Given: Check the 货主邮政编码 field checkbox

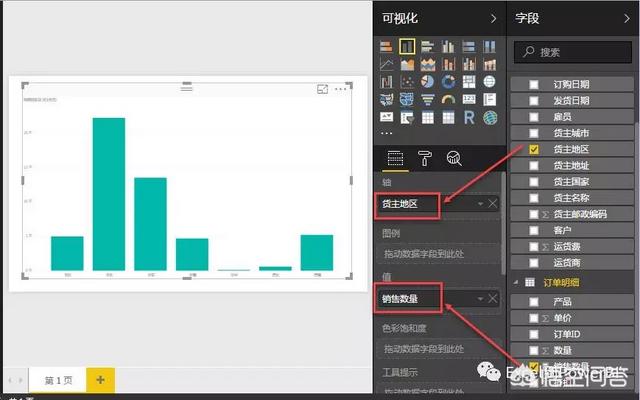Looking at the screenshot, I should tap(534, 214).
